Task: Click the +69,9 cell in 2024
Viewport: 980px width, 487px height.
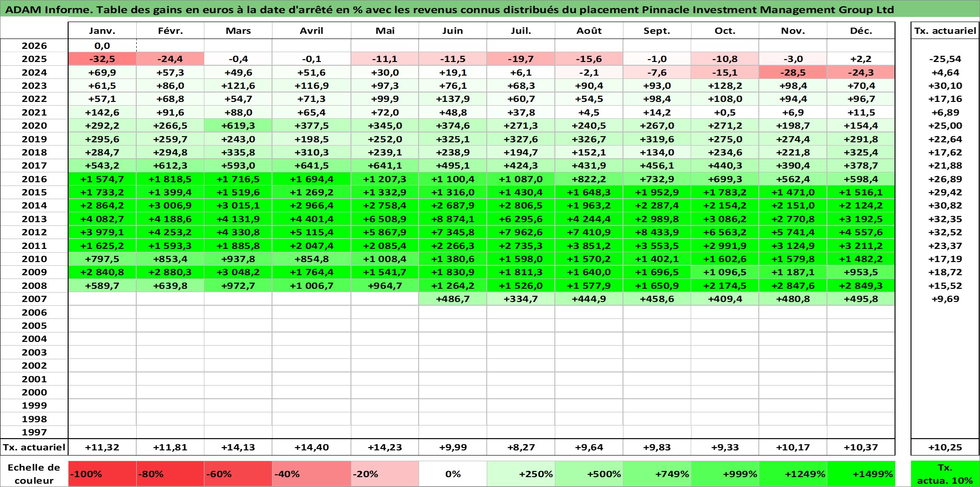Action: point(102,72)
